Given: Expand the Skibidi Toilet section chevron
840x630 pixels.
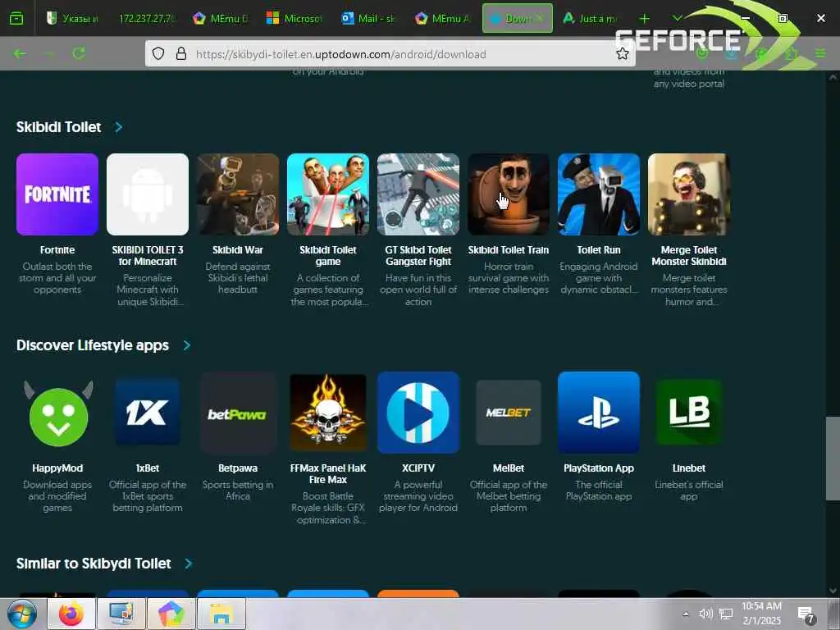Looking at the screenshot, I should tap(119, 127).
